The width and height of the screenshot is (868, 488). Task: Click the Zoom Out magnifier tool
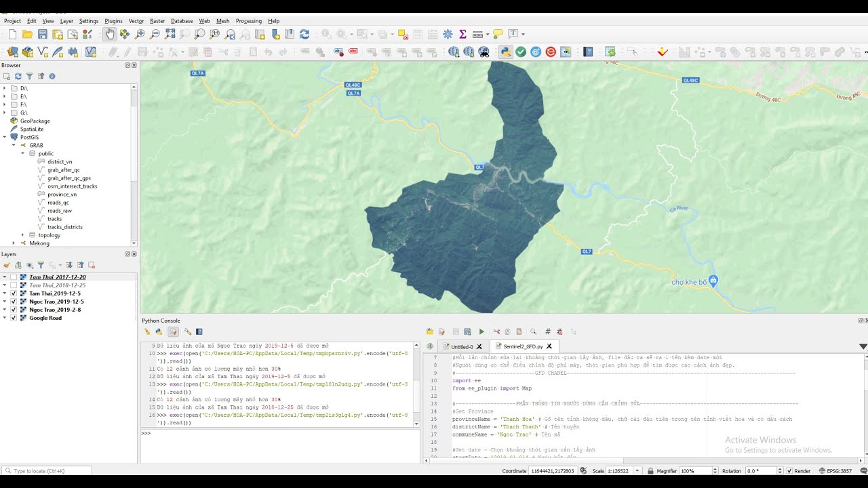155,34
